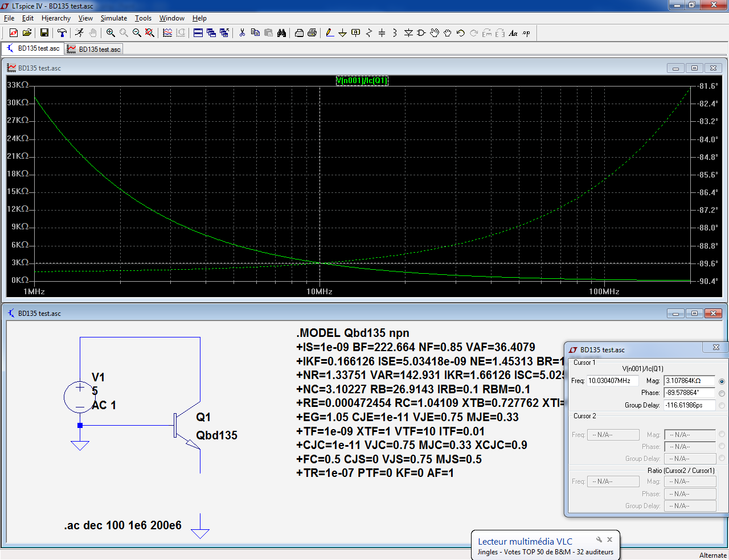Open the Window menu
Screen dimensions: 729x560
tap(172, 18)
